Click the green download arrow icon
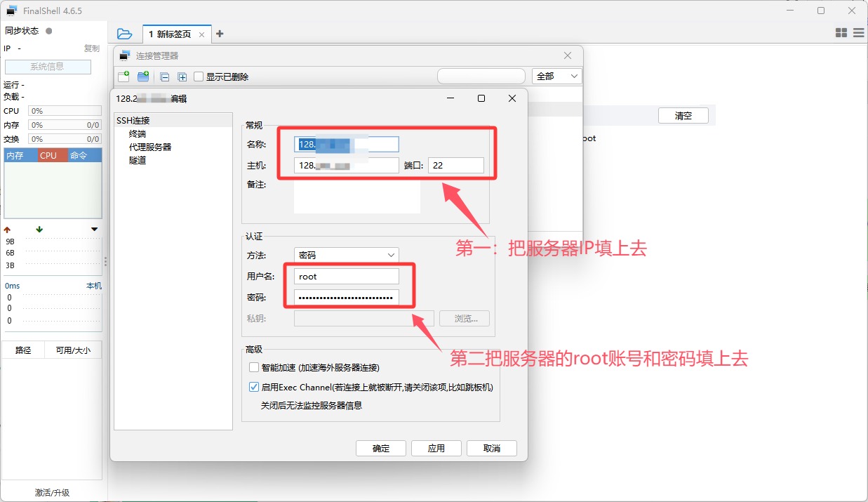The width and height of the screenshot is (868, 502). point(39,230)
